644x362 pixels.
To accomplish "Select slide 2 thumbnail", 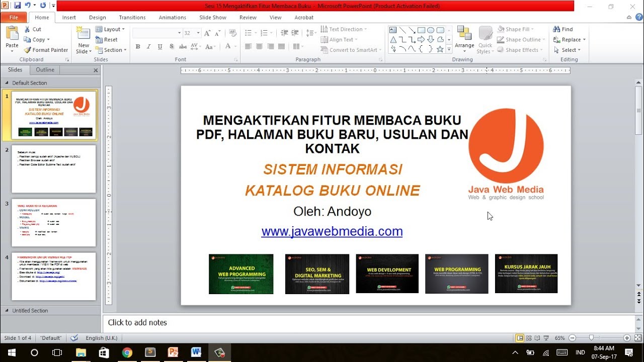I will point(54,169).
